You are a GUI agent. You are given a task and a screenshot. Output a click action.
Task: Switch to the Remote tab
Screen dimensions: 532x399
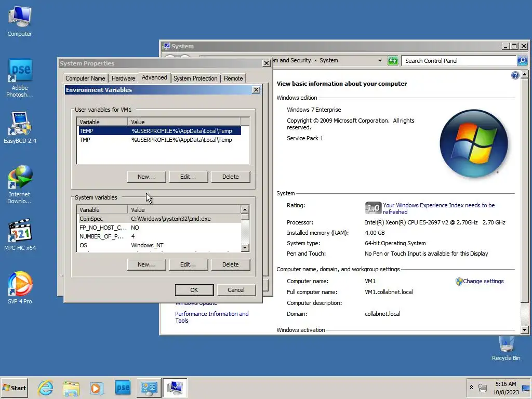point(233,78)
